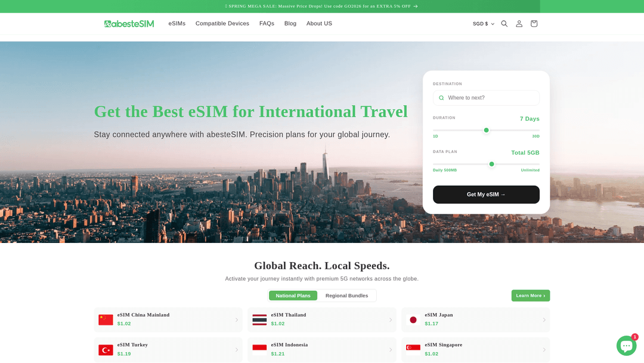This screenshot has width=644, height=363.
Task: Click the Turkey flag icon
Action: [x=106, y=350]
